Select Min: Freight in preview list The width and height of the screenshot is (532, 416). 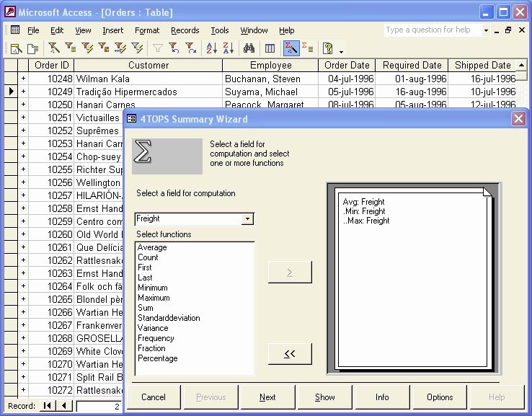click(x=364, y=211)
